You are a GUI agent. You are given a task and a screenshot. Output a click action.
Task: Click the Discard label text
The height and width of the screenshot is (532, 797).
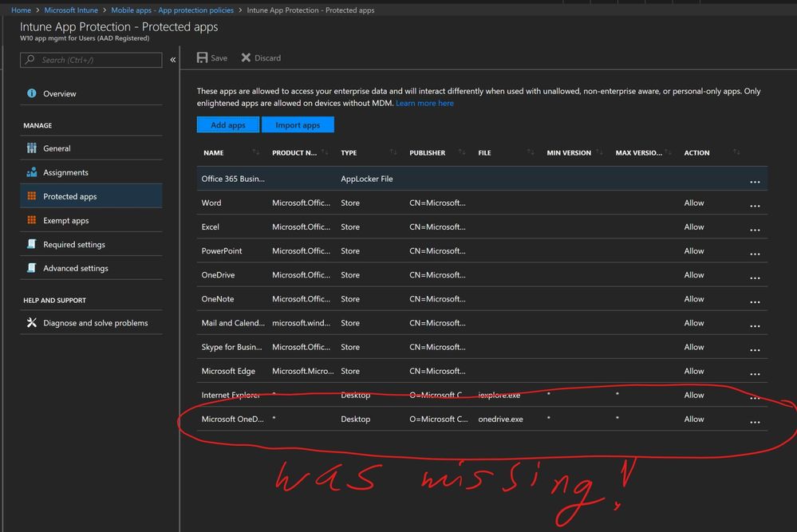pos(267,58)
